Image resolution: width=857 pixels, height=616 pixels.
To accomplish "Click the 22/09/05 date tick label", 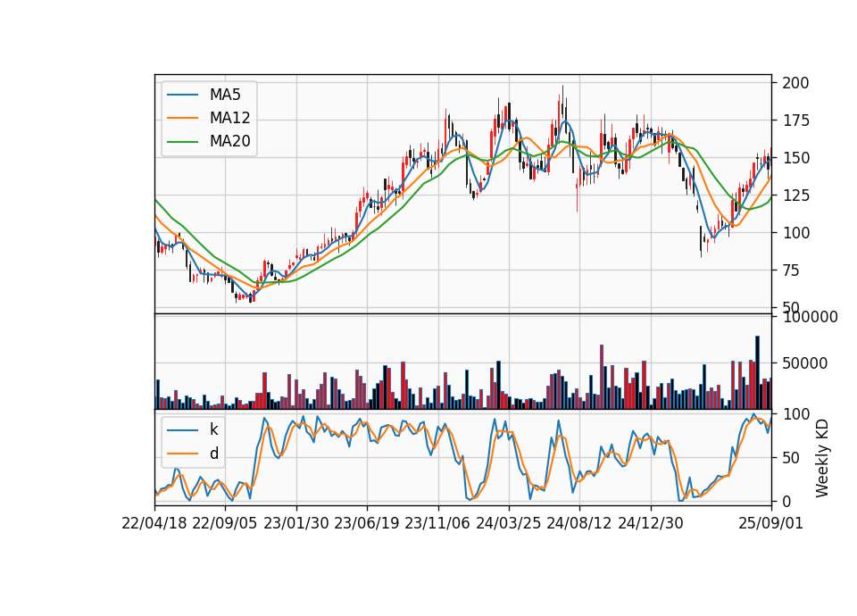I will [x=225, y=524].
